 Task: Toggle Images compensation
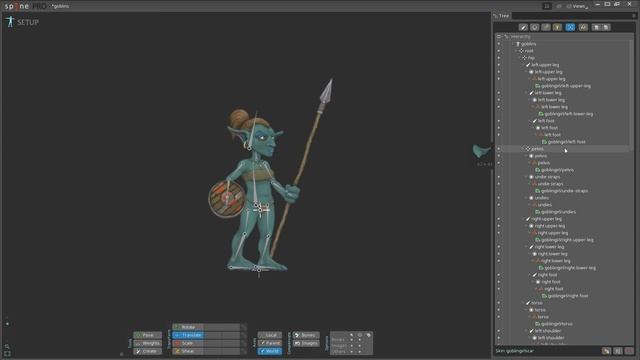(306, 343)
